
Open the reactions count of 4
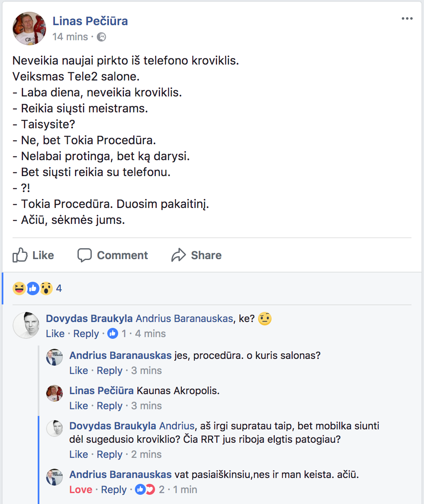(59, 288)
